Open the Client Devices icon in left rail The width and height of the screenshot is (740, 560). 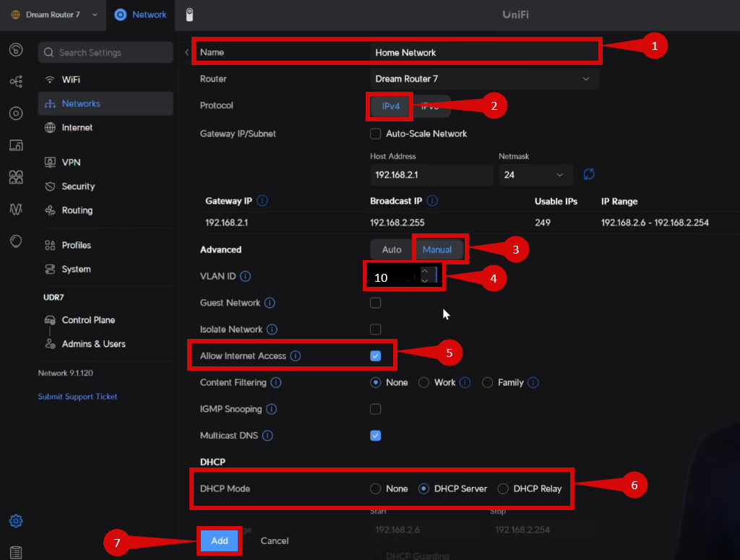click(x=16, y=145)
